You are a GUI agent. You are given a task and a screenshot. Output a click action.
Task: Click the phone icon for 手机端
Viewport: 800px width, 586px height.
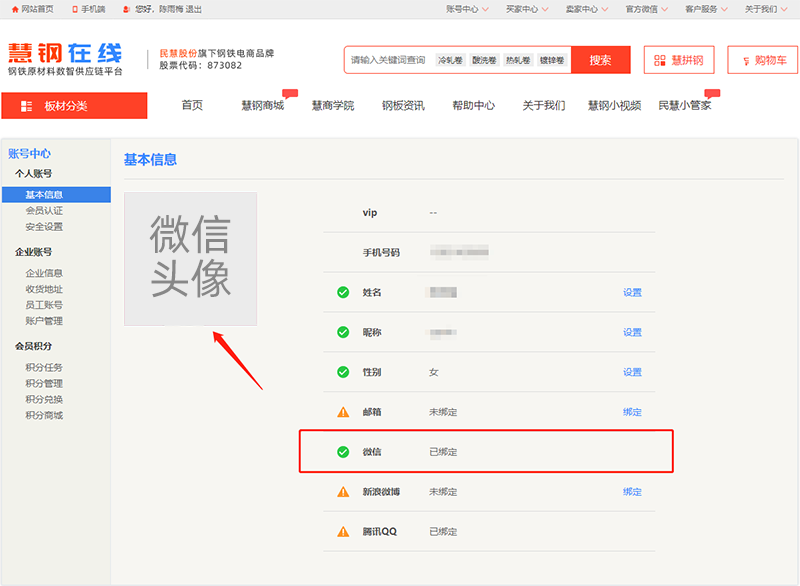74,9
